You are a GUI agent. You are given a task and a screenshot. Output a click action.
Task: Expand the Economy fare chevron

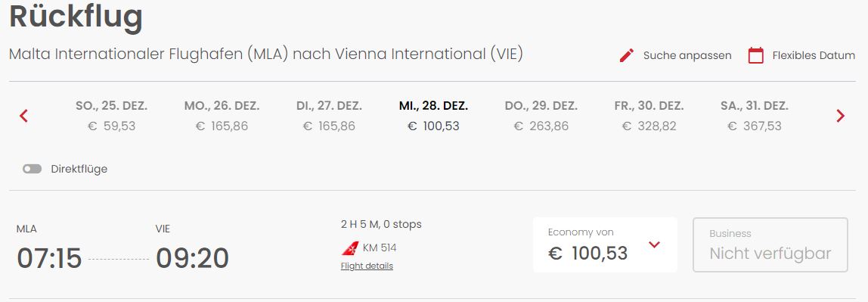click(654, 244)
